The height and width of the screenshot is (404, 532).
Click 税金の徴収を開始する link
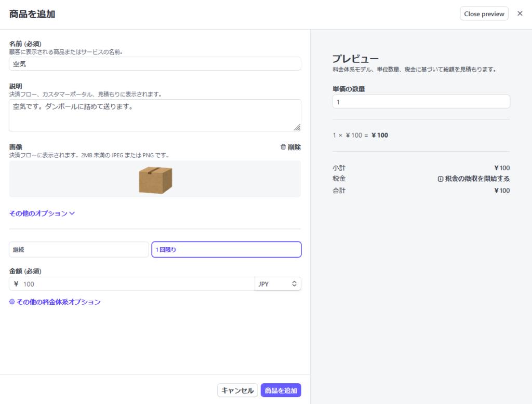477,179
